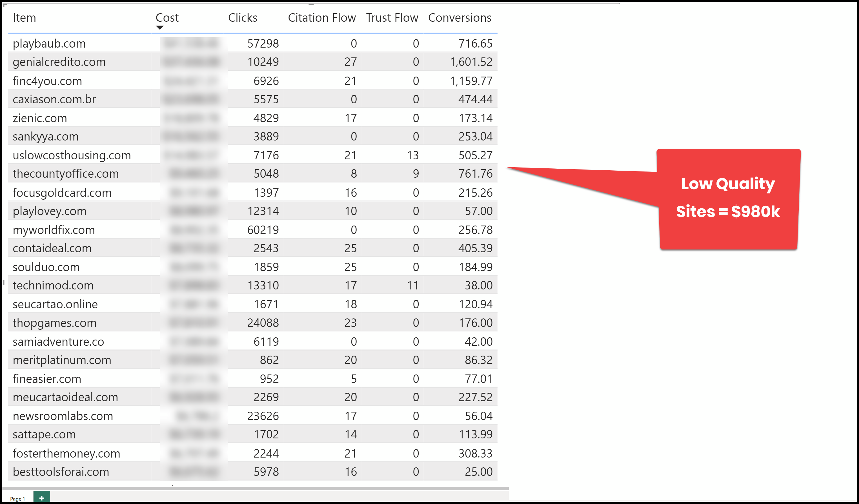Image resolution: width=859 pixels, height=504 pixels.
Task: Click the besttoolsforai.com item
Action: tap(61, 472)
